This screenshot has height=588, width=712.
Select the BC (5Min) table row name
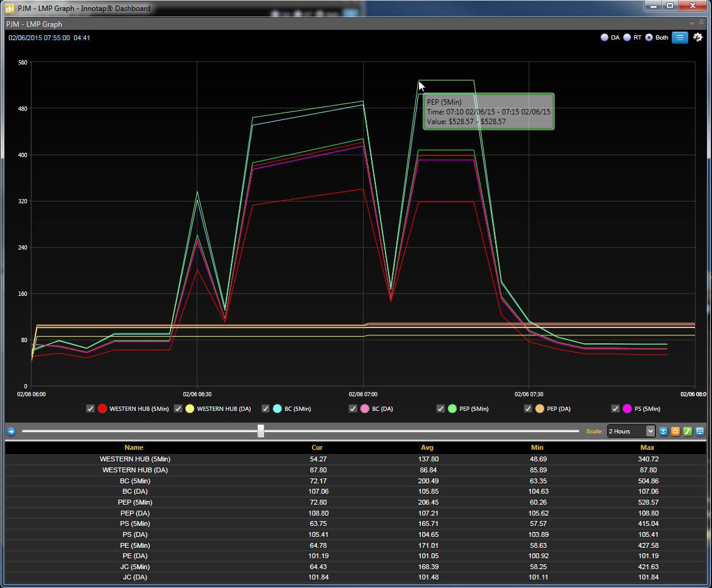coord(135,481)
